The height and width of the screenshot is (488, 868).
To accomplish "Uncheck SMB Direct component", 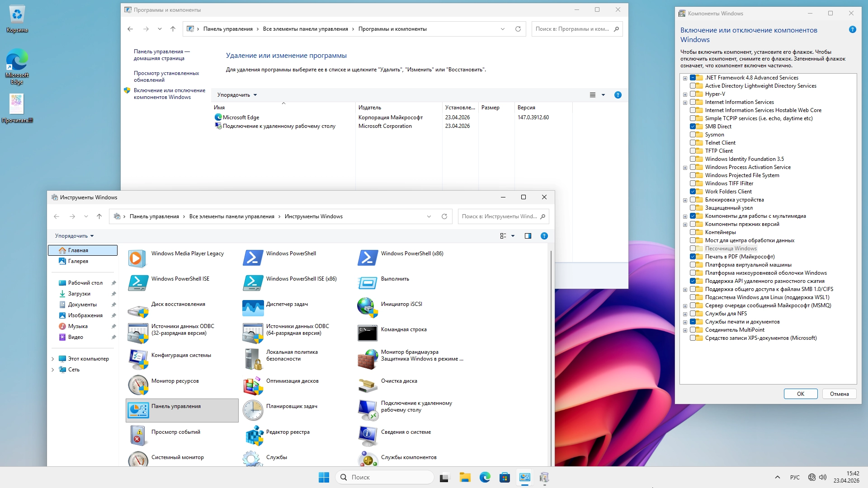I will (x=693, y=127).
